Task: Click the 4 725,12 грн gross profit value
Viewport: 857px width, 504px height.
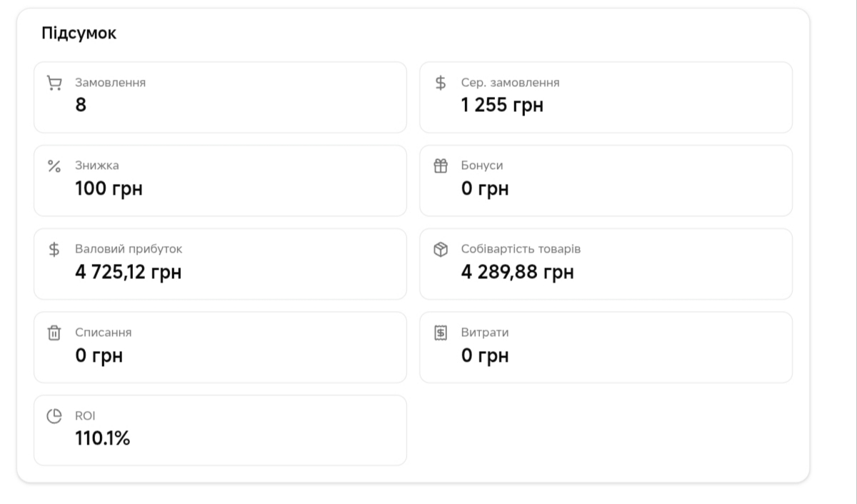Action: tap(128, 272)
